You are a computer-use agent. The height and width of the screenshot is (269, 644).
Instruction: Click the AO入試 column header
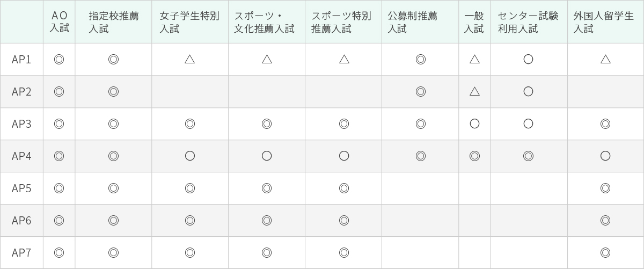[59, 22]
